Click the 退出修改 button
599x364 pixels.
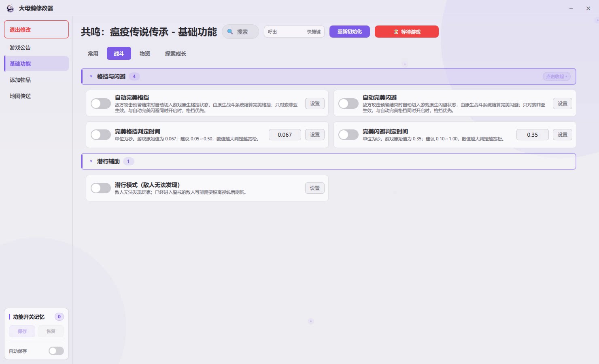coord(36,30)
